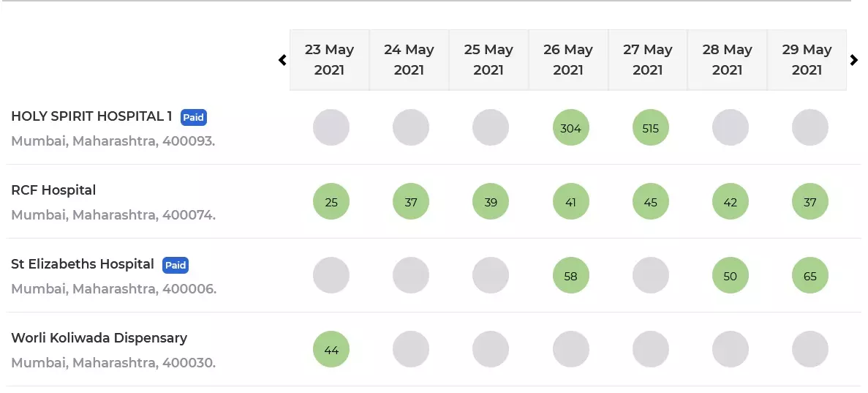Open Worli Koliwada Dispensary center name
Viewport: 868px width, 393px height.
click(x=99, y=338)
